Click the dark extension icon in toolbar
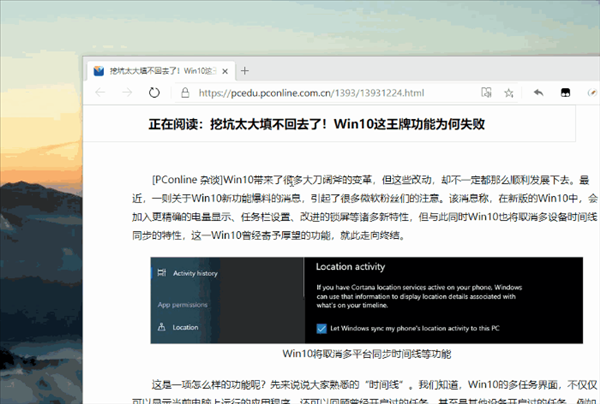 (x=565, y=93)
